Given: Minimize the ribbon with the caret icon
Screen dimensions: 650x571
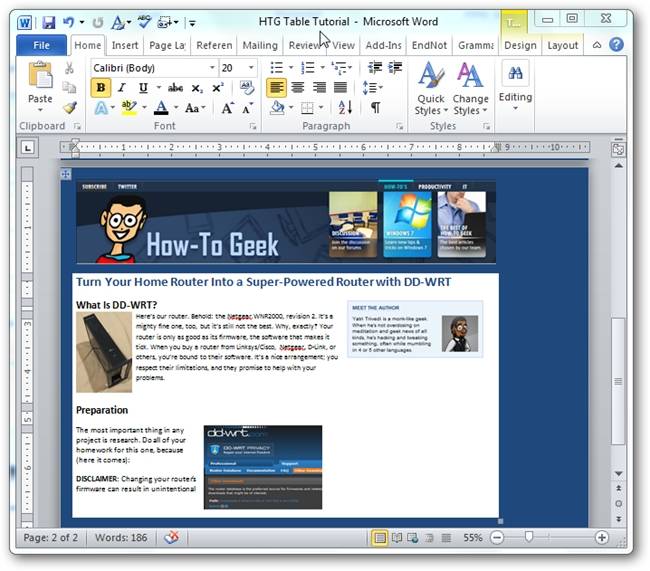Looking at the screenshot, I should [x=597, y=45].
